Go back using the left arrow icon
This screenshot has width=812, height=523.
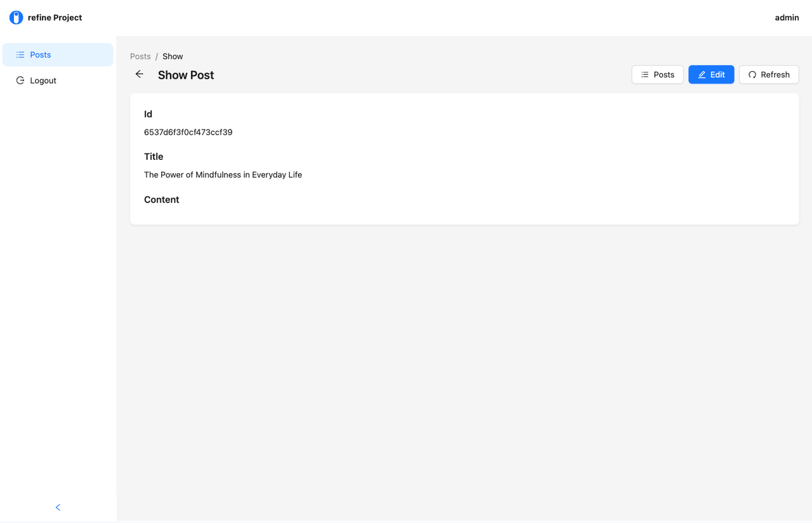pos(140,74)
